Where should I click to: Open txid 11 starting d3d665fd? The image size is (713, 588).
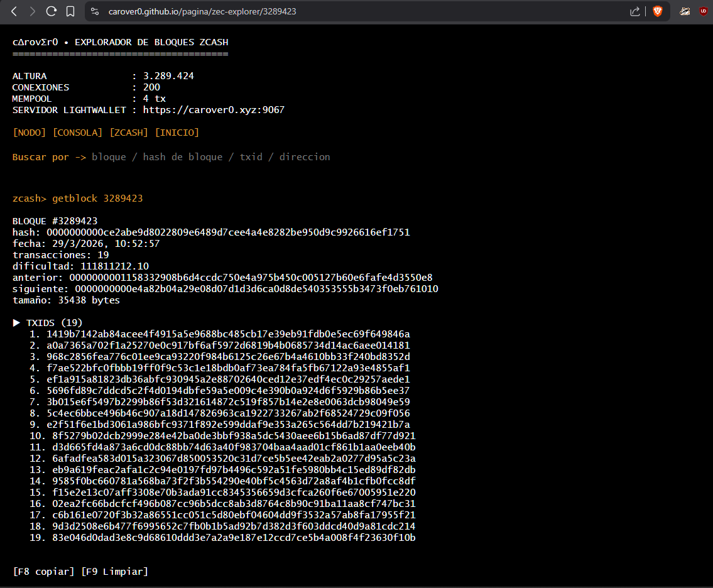click(234, 447)
